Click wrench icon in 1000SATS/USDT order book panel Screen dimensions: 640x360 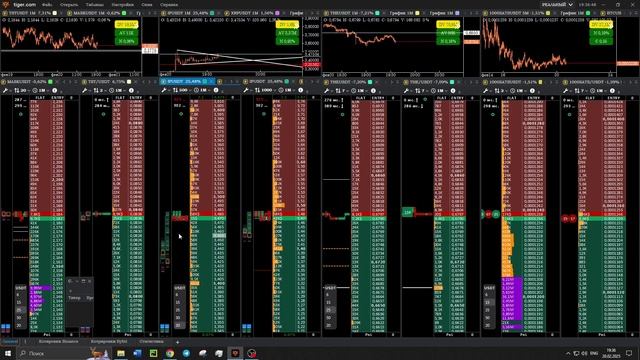tap(565, 91)
